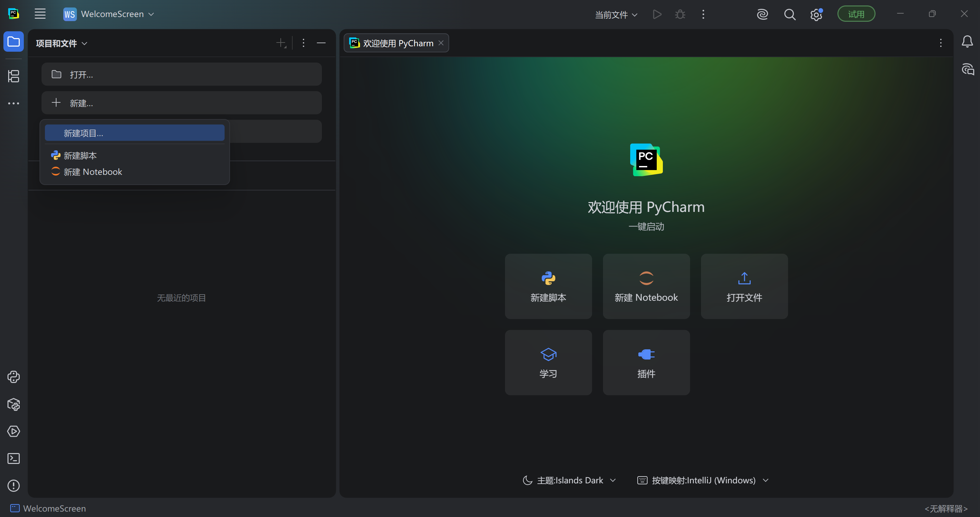Open Search Everywhere magnifier
Image resolution: width=980 pixels, height=517 pixels.
click(x=790, y=14)
